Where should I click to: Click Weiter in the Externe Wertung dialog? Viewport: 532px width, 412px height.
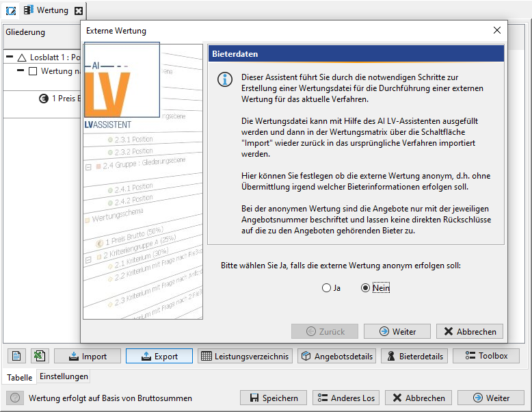(x=397, y=331)
